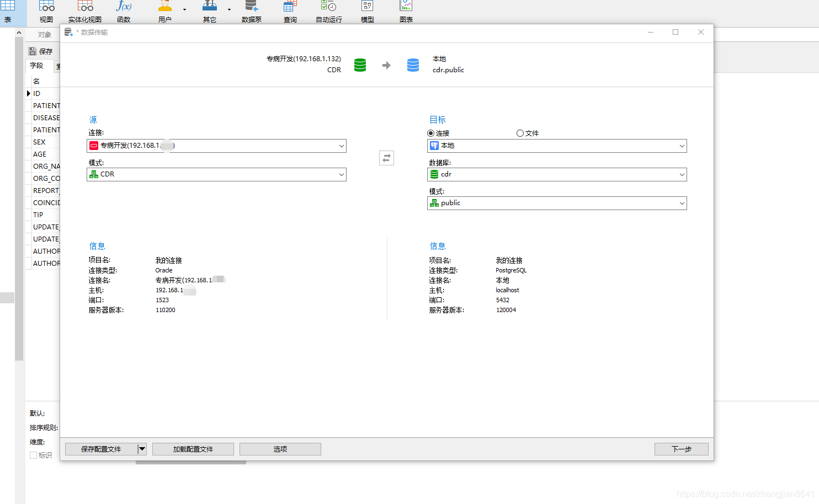The width and height of the screenshot is (819, 504).
Task: Select the AGE field row
Action: [x=43, y=154]
